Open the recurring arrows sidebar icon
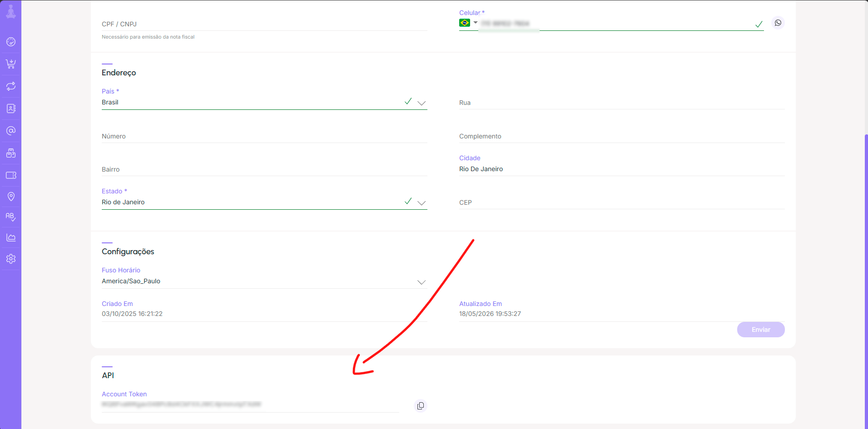This screenshot has height=429, width=868. click(x=11, y=86)
